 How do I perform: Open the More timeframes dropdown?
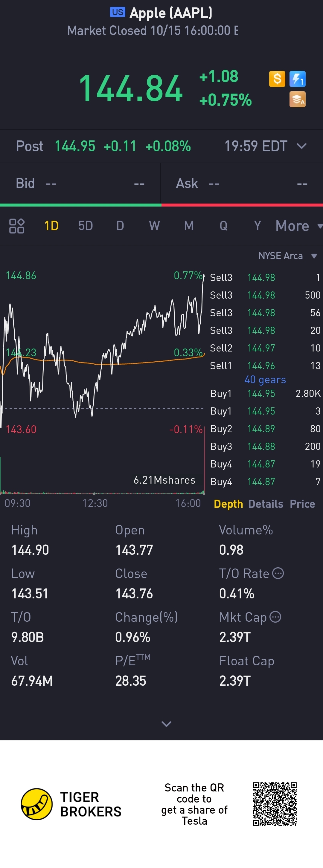coord(299,226)
